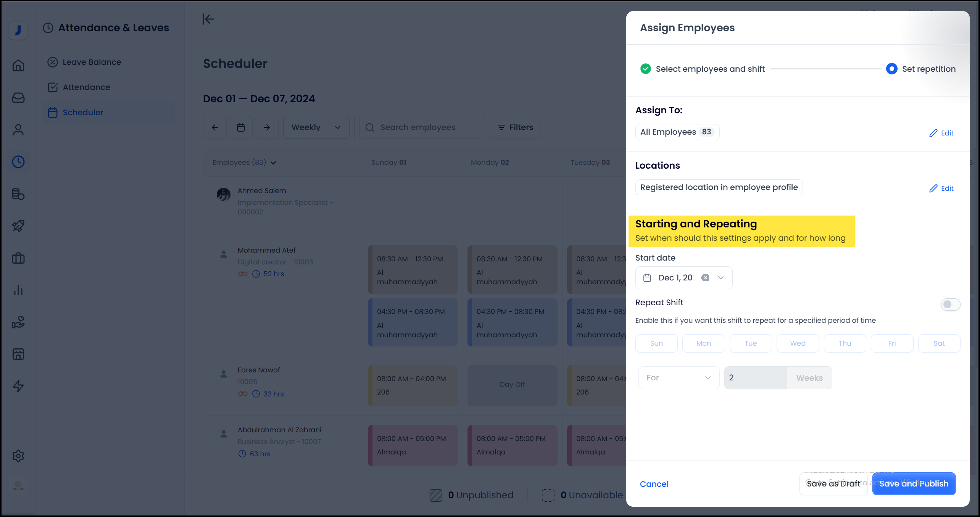Click the calendar icon to pick a week
Viewport: 980px width, 517px height.
241,127
